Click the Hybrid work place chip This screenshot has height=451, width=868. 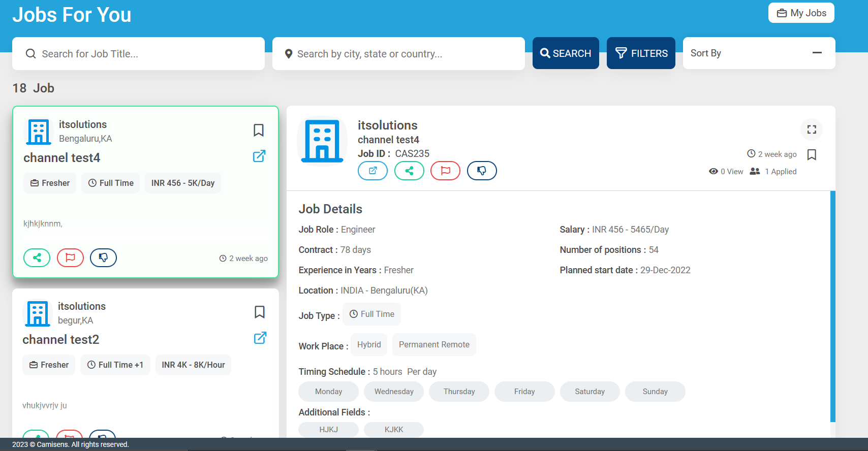click(x=368, y=345)
